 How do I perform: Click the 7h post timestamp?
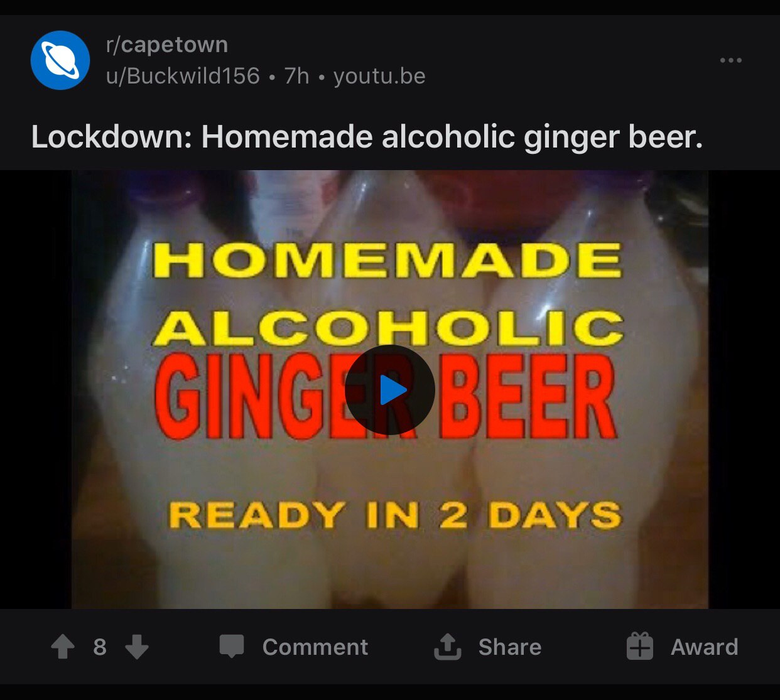coord(296,76)
